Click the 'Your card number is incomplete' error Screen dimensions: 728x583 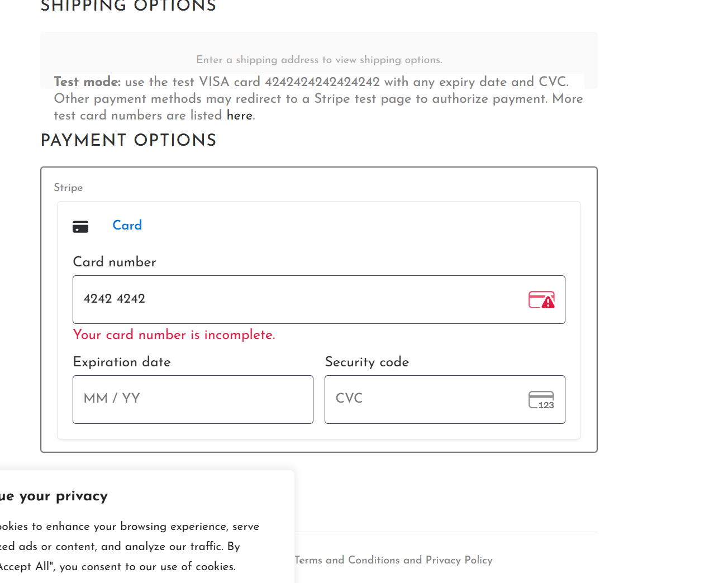point(174,335)
